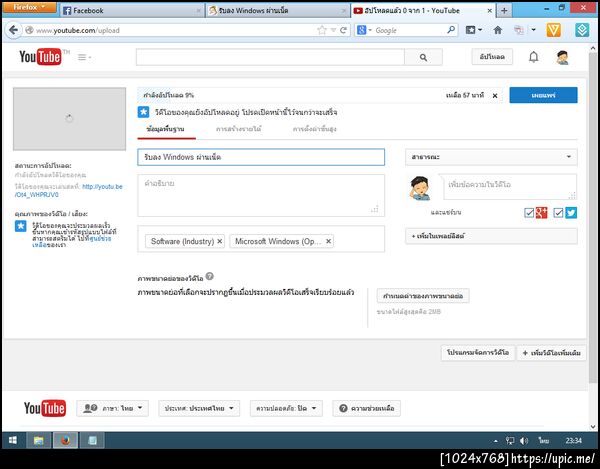The height and width of the screenshot is (469, 600).
Task: Click the YouTube logo in header
Action: (40, 57)
